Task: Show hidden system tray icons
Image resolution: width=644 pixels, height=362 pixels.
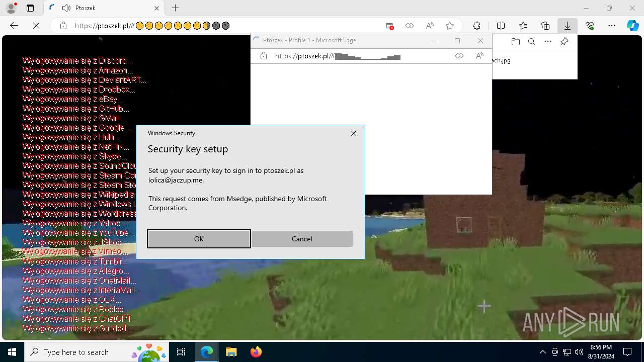Action: (542, 352)
